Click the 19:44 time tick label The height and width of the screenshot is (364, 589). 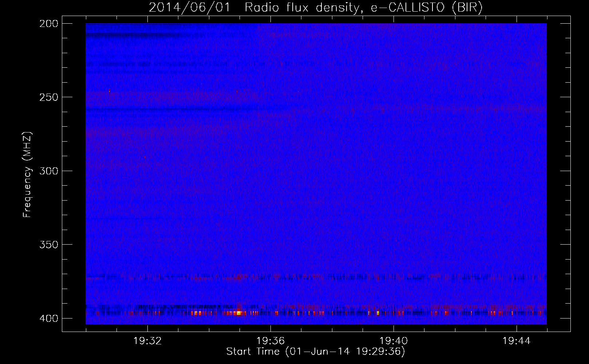pos(517,341)
